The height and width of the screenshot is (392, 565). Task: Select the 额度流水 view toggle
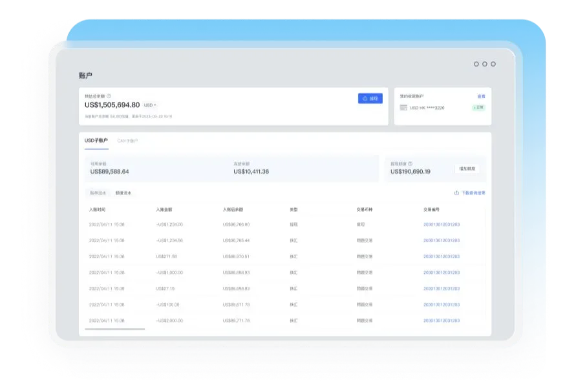tap(123, 192)
